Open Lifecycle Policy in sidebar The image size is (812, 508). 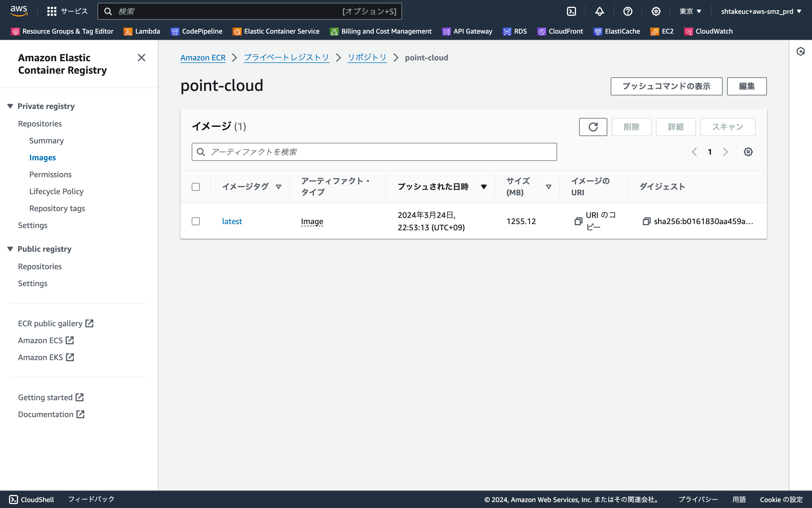tap(56, 192)
